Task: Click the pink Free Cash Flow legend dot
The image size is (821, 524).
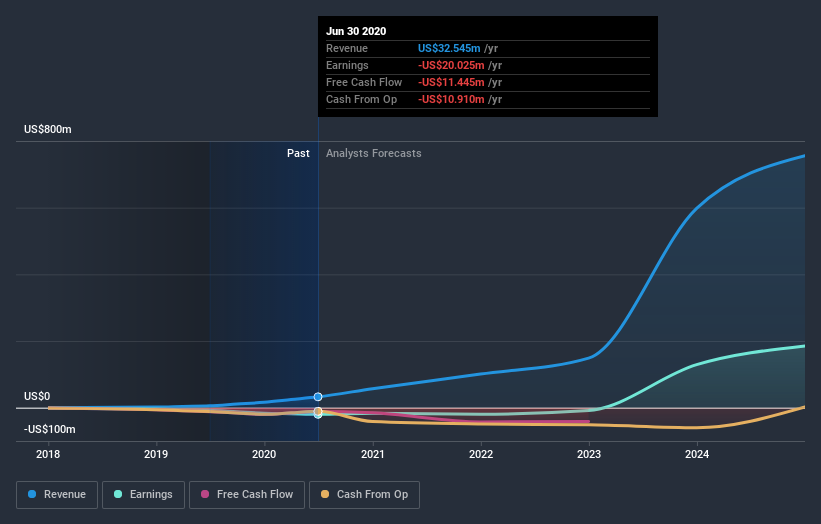Action: tap(205, 494)
